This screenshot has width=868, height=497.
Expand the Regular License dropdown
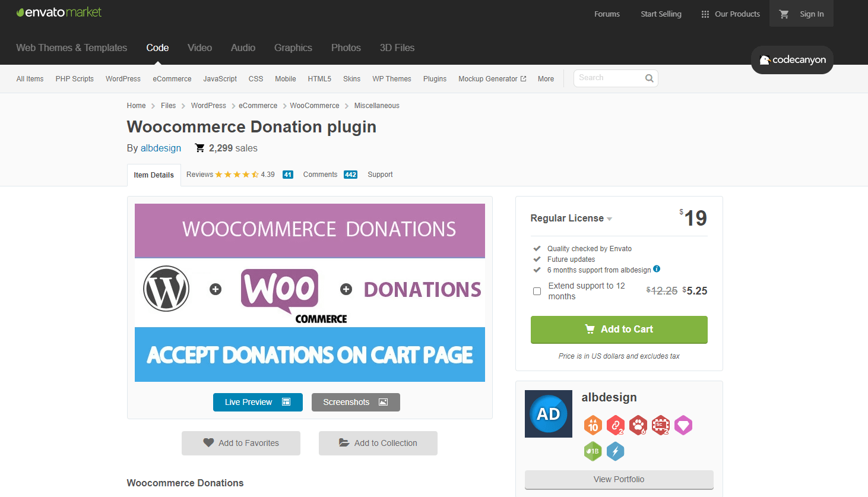[x=571, y=219]
